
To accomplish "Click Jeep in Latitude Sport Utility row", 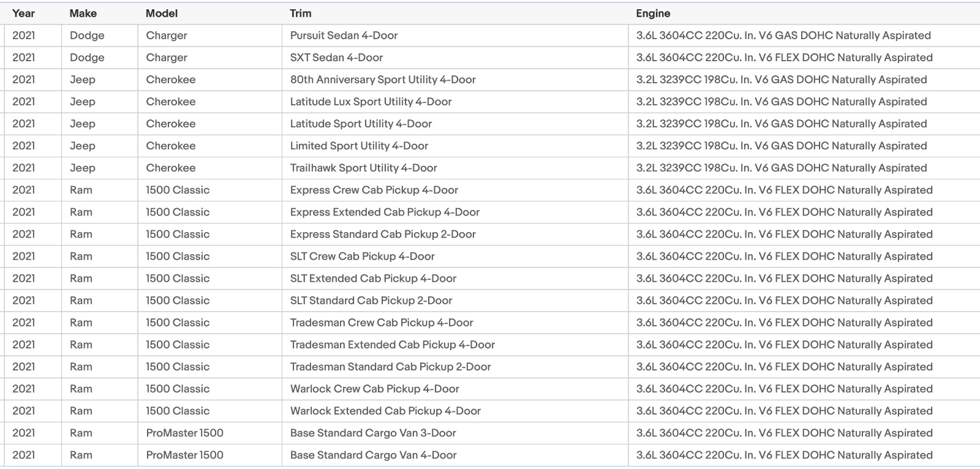I will [x=83, y=124].
